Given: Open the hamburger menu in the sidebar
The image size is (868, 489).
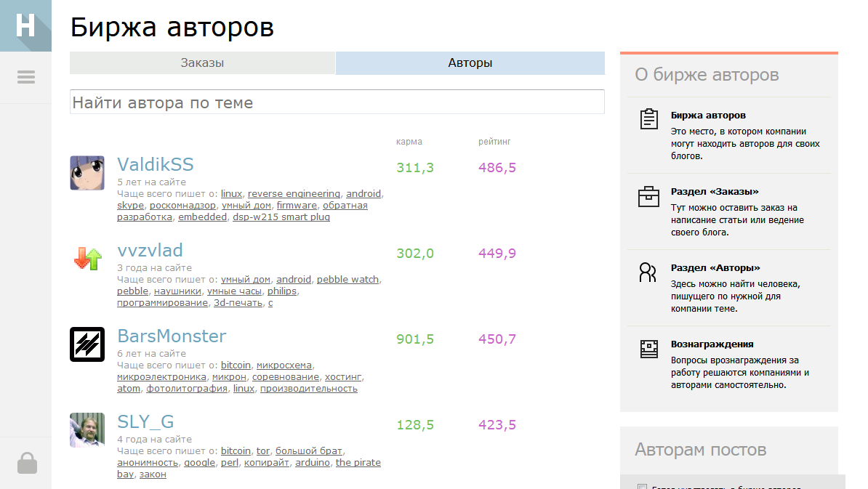Looking at the screenshot, I should (25, 76).
